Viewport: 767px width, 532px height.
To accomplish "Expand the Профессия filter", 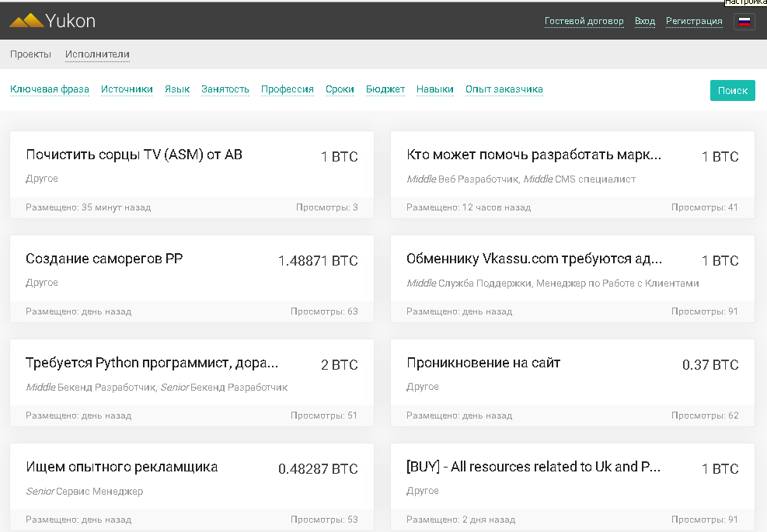I will click(x=288, y=89).
